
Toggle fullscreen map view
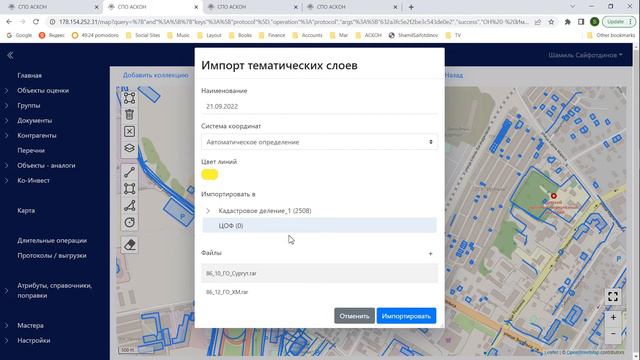613,297
